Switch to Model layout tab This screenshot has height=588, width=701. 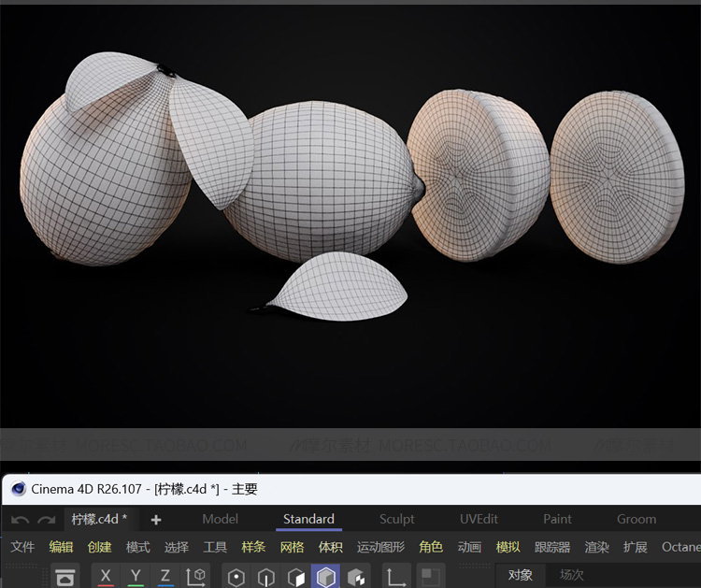click(x=220, y=519)
